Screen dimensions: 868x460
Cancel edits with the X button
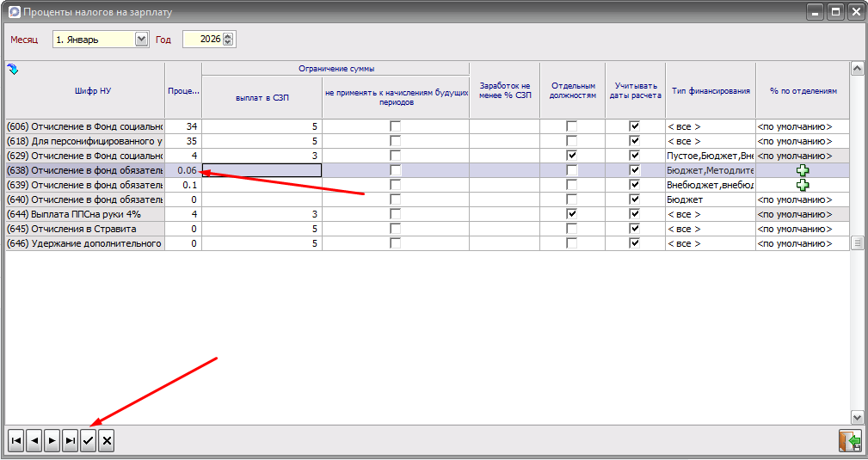coord(106,441)
